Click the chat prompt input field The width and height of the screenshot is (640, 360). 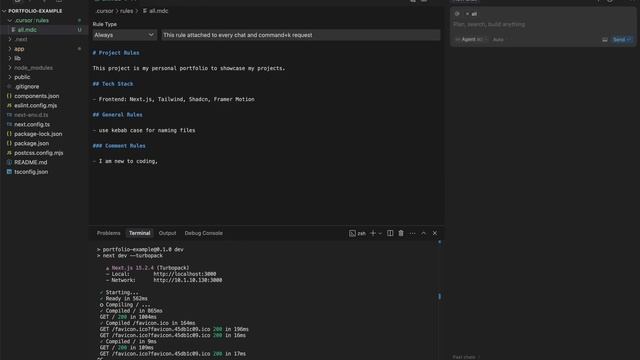[543, 24]
